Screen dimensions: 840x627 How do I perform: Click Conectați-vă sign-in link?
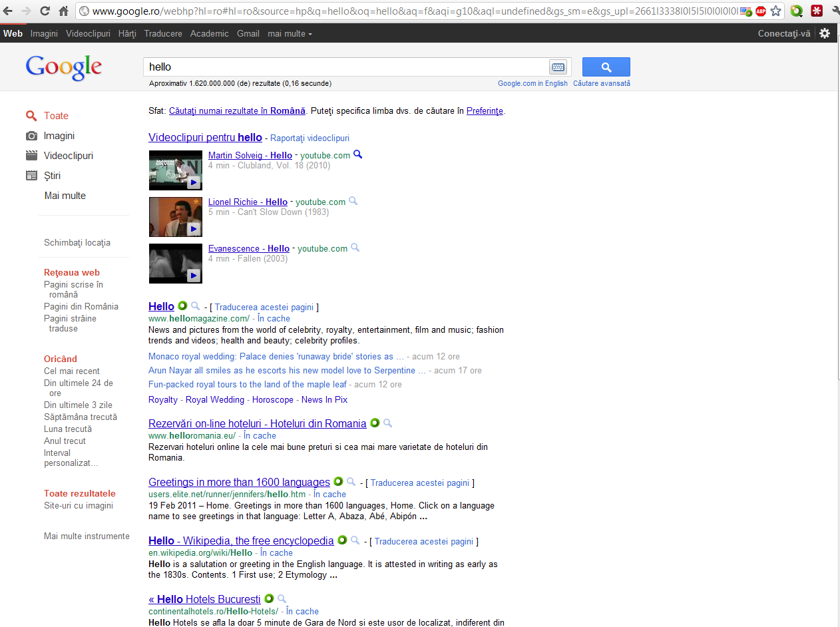click(x=784, y=33)
